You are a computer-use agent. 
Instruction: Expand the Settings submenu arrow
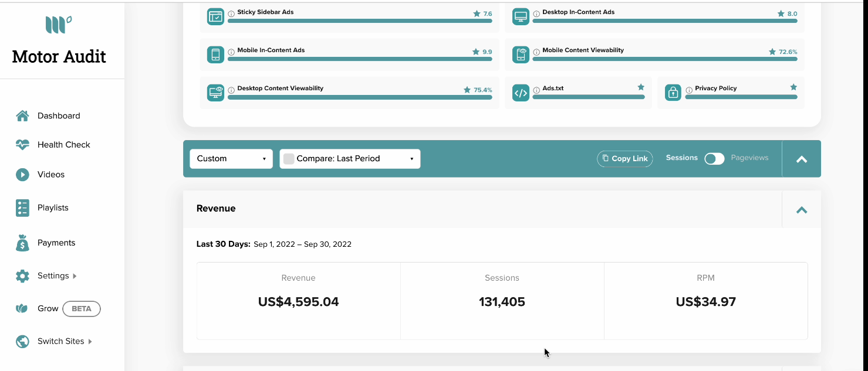75,276
